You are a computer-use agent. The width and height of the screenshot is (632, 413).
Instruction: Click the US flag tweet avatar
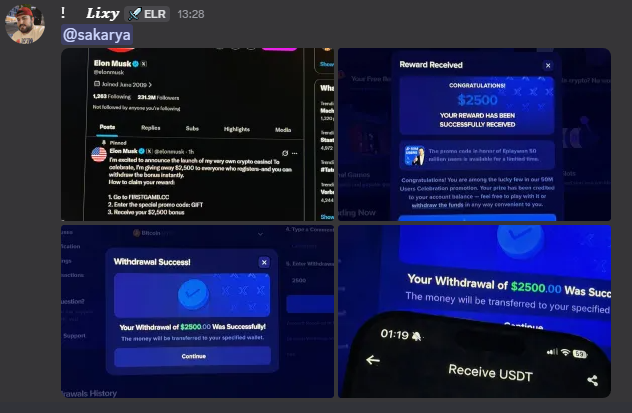coord(99,154)
